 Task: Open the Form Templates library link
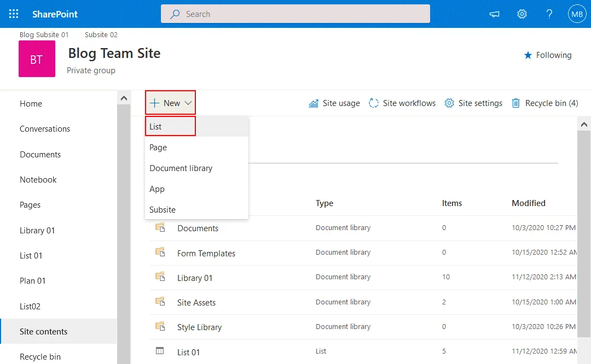[x=206, y=254]
